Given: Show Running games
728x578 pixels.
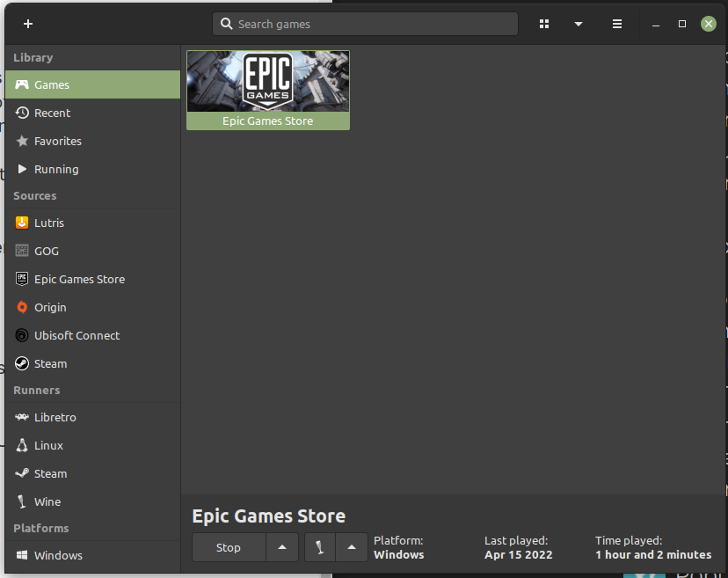Looking at the screenshot, I should [x=93, y=169].
